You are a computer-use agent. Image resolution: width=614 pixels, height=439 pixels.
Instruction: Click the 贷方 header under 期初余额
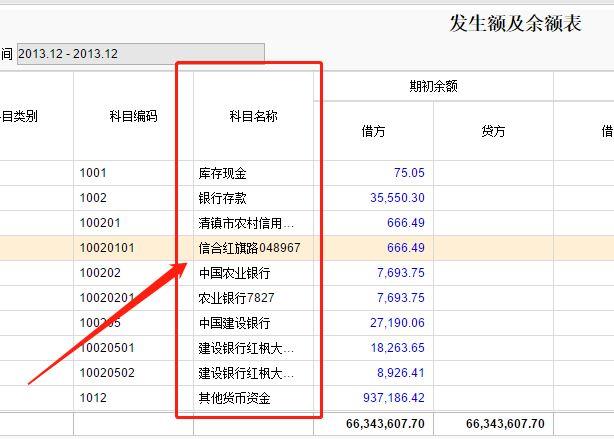coord(493,131)
